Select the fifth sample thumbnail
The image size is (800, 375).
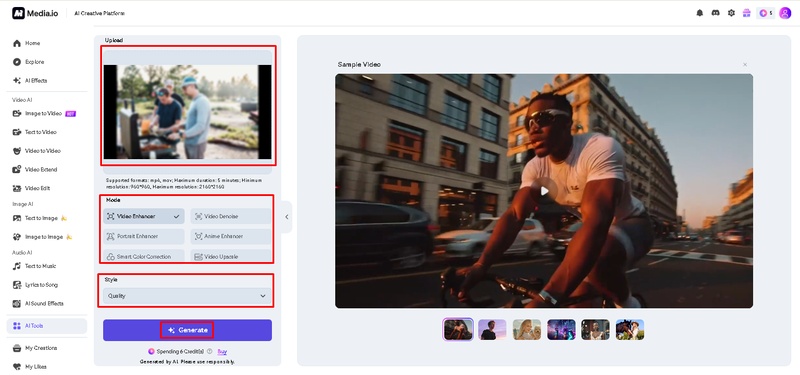tap(595, 330)
